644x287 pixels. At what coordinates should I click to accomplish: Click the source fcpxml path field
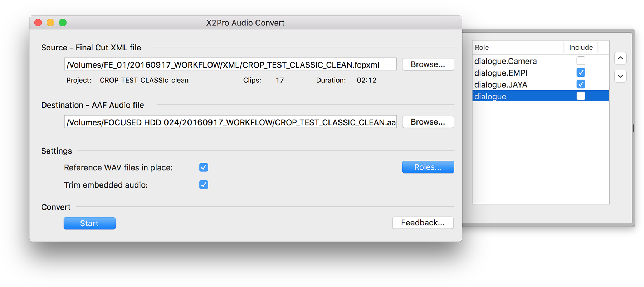[230, 64]
